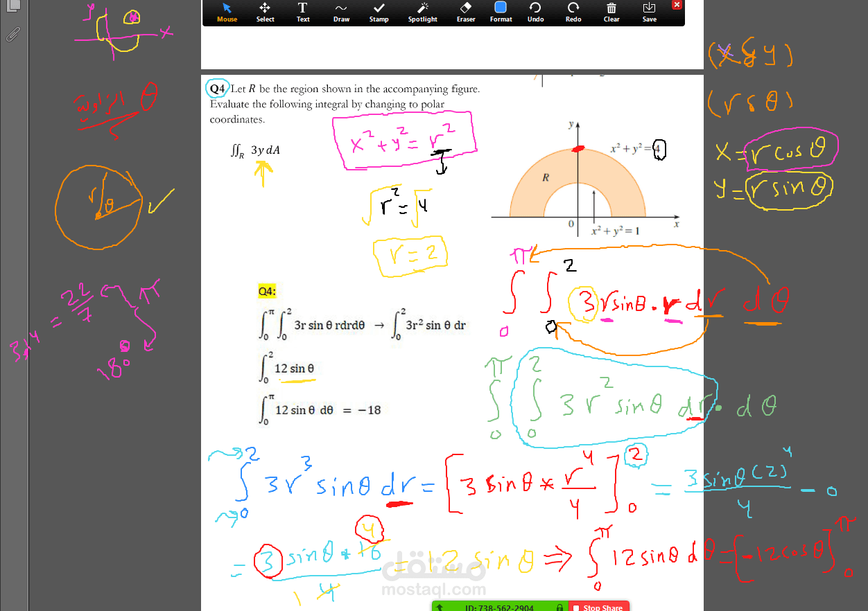Enable the Spotlight tool
This screenshot has width=868, height=611.
tap(422, 12)
